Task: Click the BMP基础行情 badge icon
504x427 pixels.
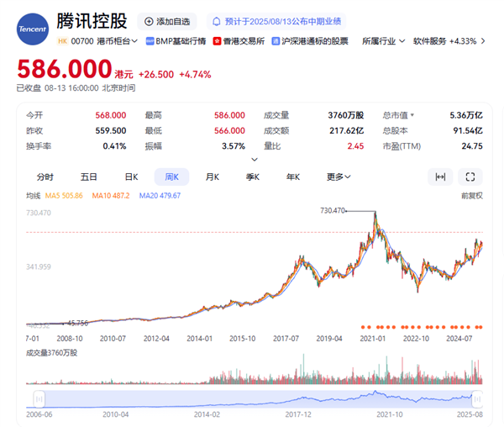Action: (150, 40)
